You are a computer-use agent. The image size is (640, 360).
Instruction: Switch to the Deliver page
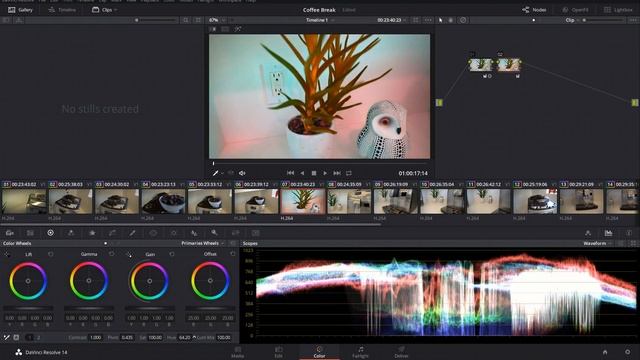point(401,352)
